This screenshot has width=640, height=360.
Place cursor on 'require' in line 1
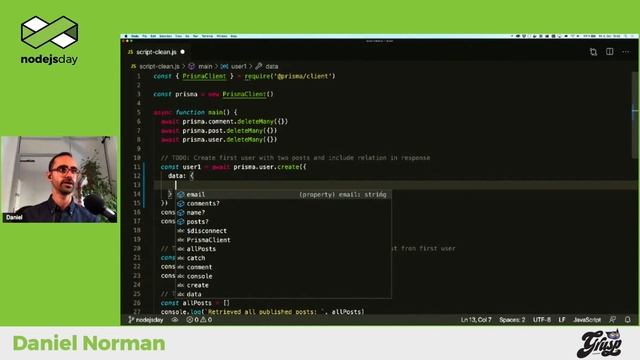click(x=259, y=76)
